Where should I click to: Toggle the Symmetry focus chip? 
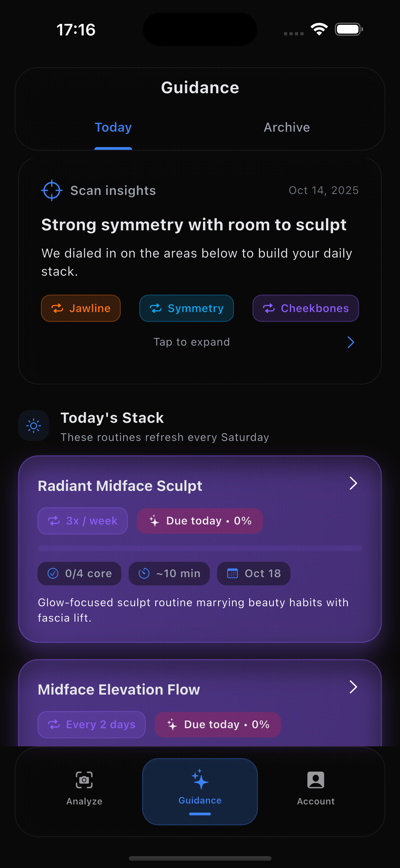(186, 308)
